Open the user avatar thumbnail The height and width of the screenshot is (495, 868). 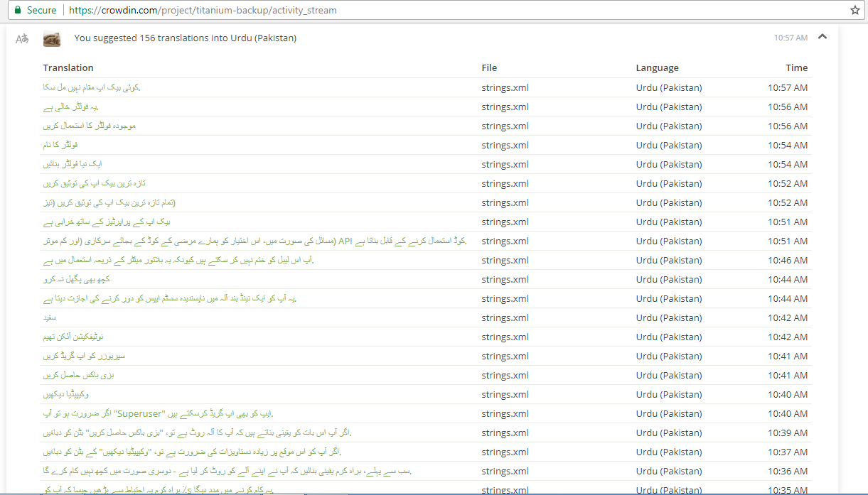(x=52, y=39)
